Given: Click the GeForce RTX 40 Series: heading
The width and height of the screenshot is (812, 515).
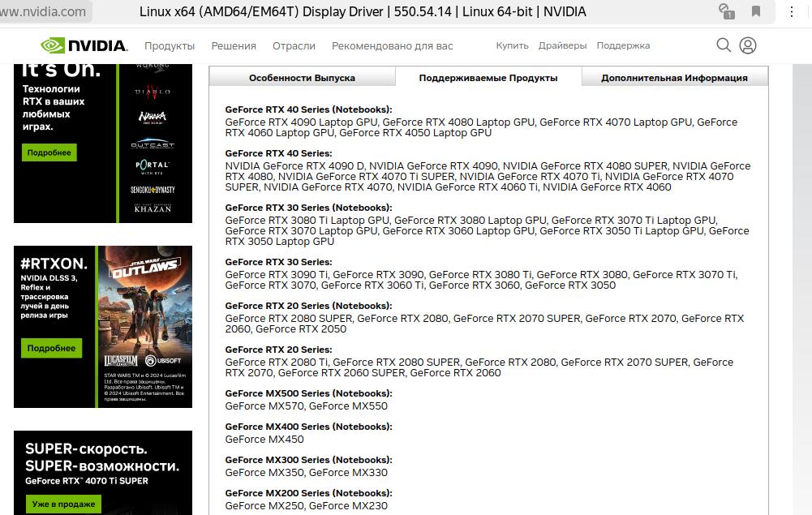Looking at the screenshot, I should [x=278, y=153].
